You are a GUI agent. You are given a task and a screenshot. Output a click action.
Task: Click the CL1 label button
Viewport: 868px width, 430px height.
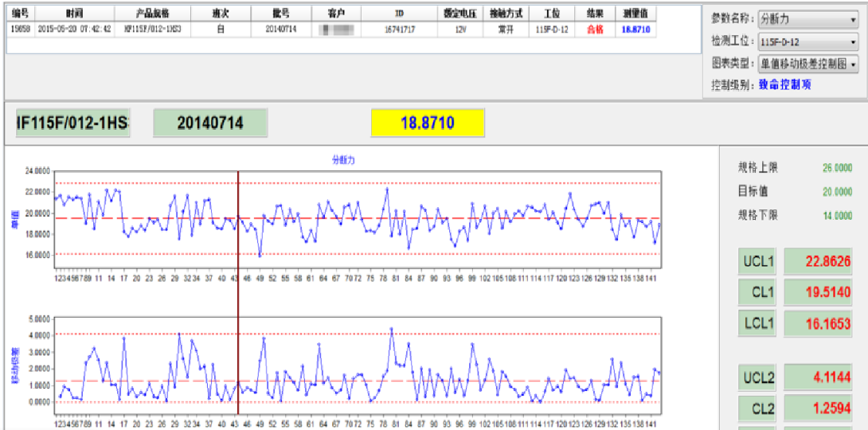[757, 292]
